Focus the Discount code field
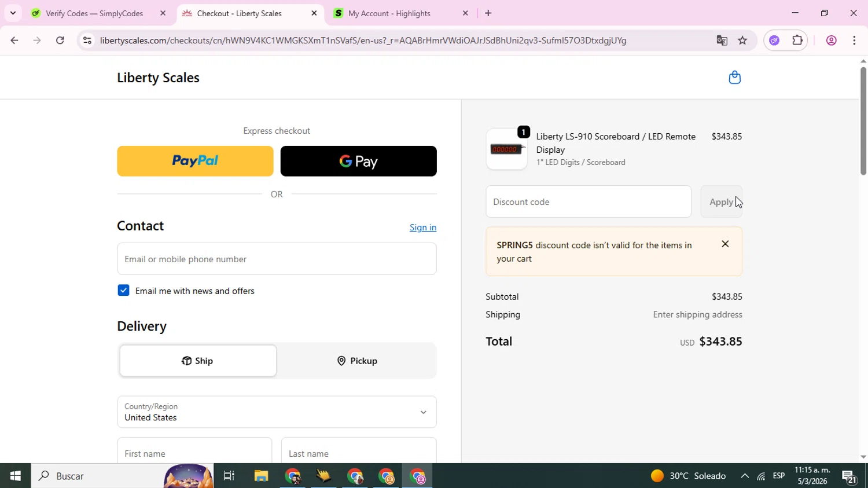Screen dimensions: 868x488 (x=589, y=201)
